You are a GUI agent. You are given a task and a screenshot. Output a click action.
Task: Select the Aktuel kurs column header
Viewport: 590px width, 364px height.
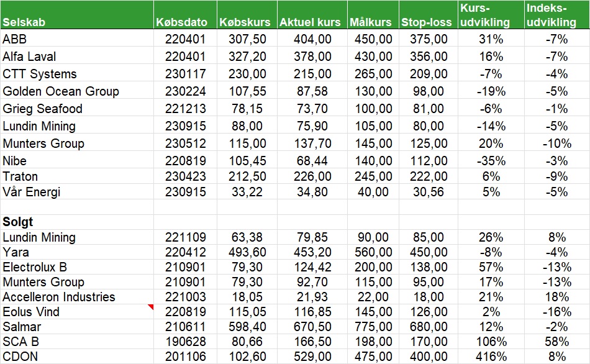[x=310, y=22]
